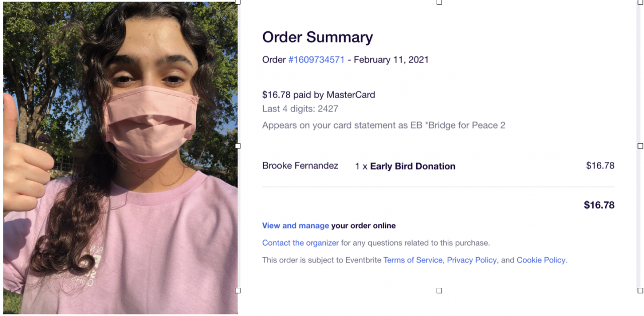Click the top-center selection handle
644x316 pixels.
pos(439,2)
